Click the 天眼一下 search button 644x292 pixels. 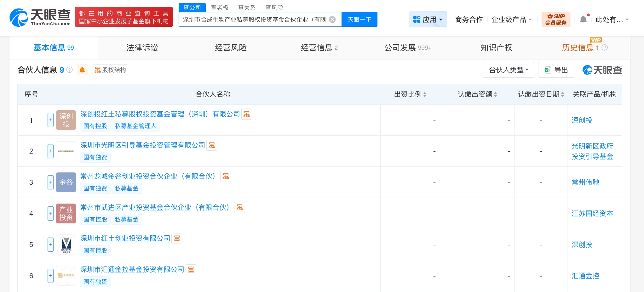359,20
